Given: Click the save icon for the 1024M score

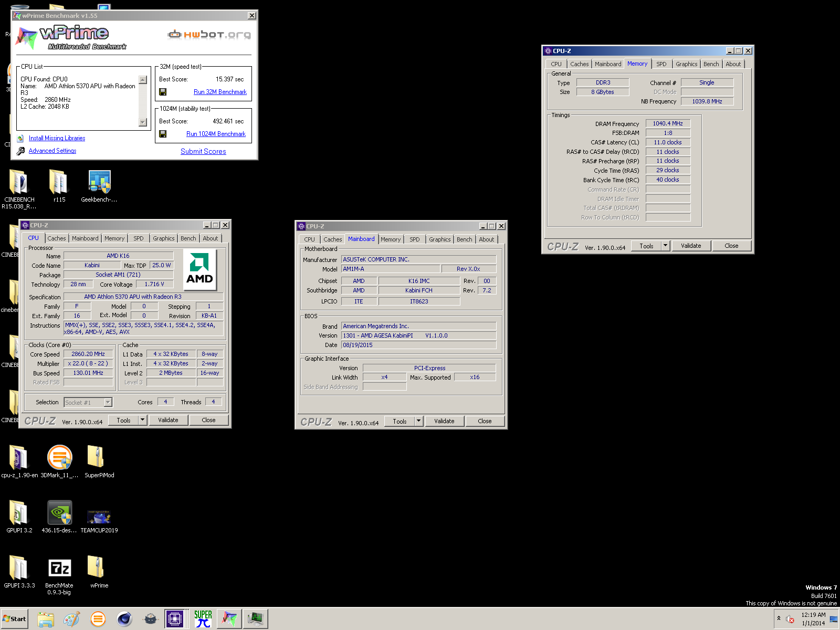Looking at the screenshot, I should click(163, 134).
